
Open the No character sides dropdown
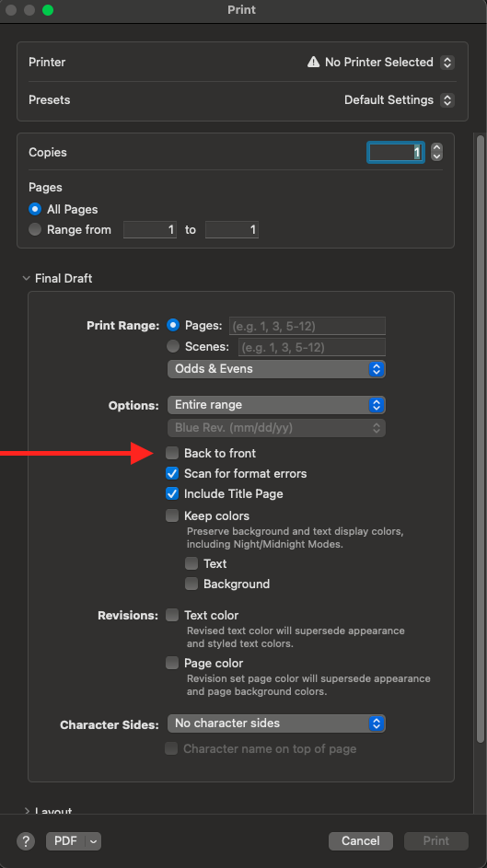(276, 723)
